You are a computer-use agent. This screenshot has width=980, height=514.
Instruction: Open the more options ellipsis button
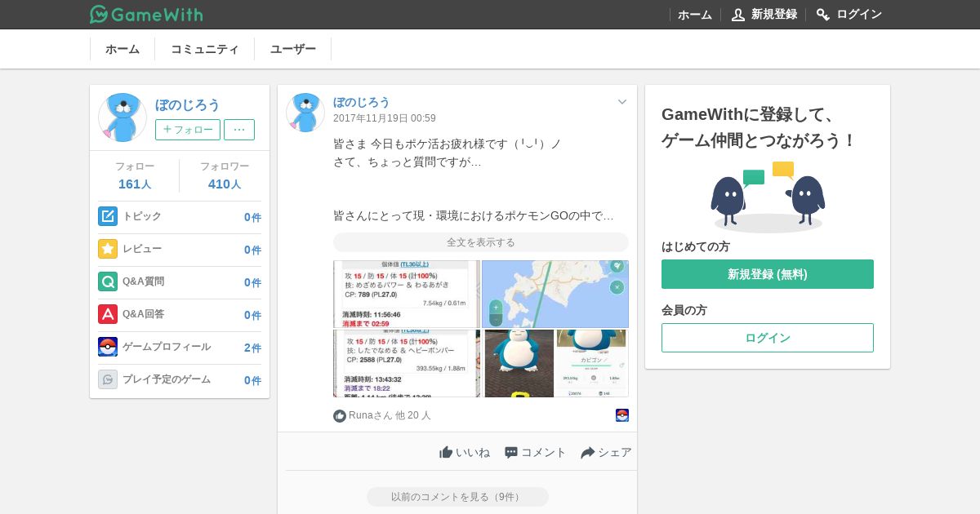click(239, 130)
